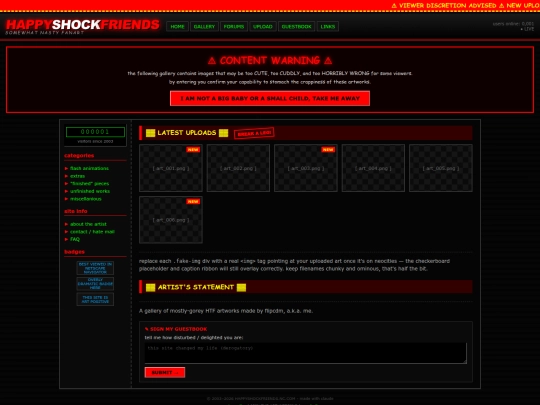Open the "finished" pieces category

[x=90, y=184]
